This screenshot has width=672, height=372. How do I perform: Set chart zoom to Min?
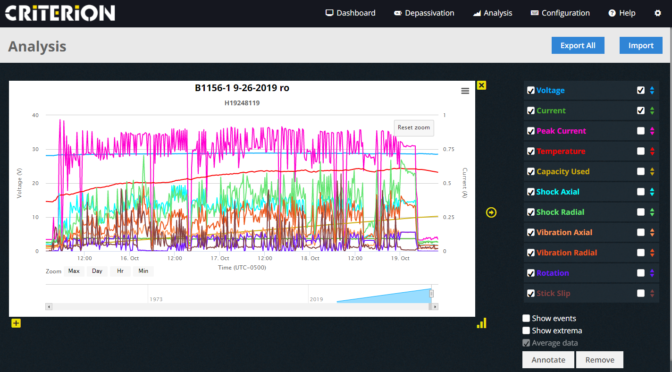pos(143,271)
